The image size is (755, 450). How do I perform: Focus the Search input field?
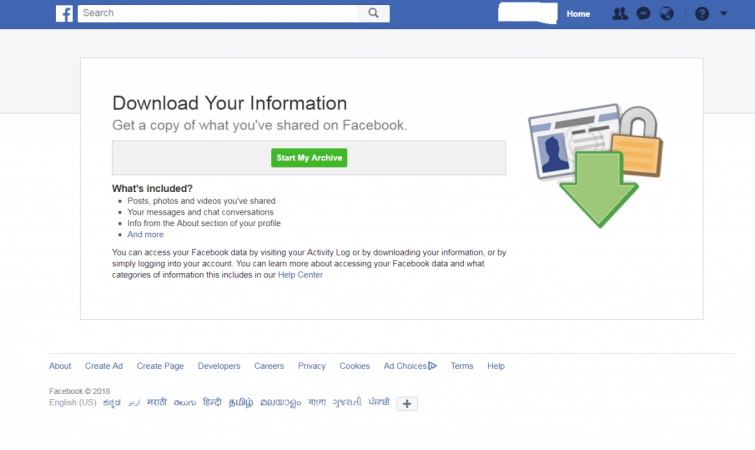tap(218, 13)
